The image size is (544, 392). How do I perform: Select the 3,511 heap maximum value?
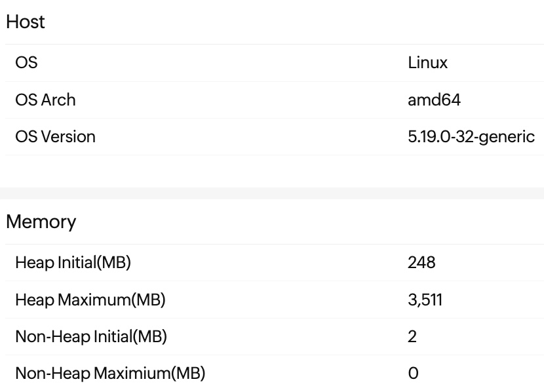tap(425, 300)
